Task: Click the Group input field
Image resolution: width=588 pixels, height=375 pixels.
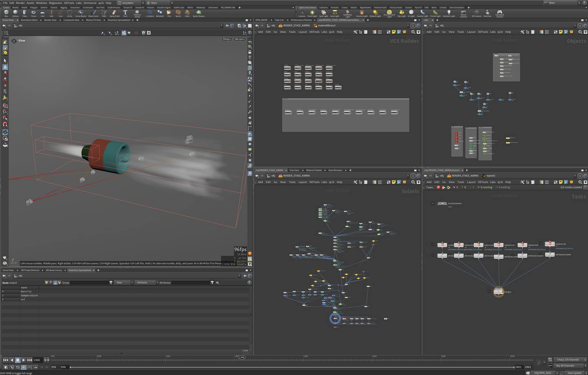Action: click(89, 283)
